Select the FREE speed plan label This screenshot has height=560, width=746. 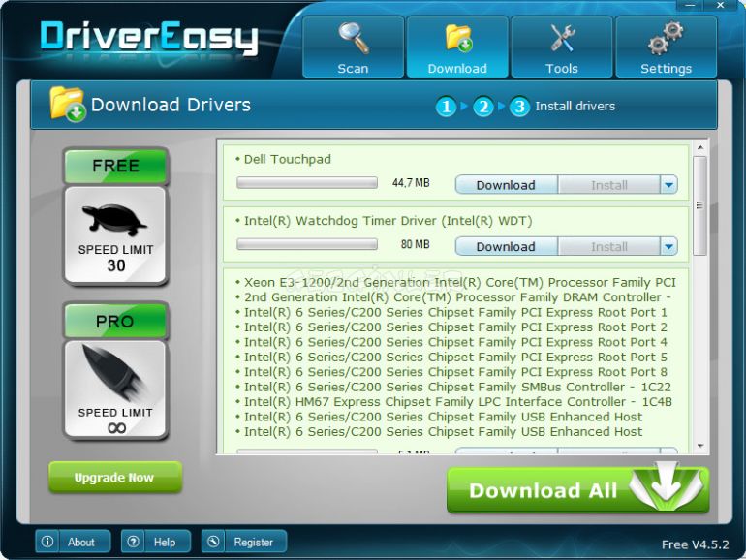[x=115, y=166]
